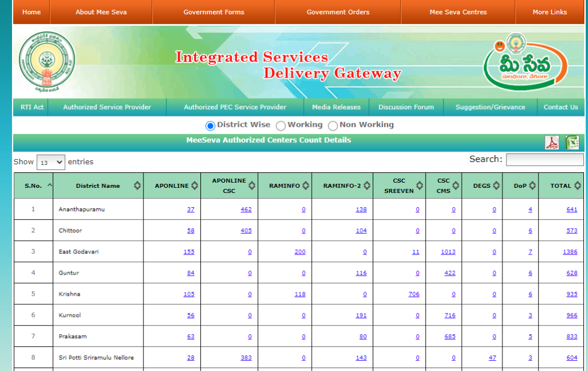Screen dimensions: 588x371
Task: Open Prakasam total 833 link
Action: pyautogui.click(x=572, y=337)
